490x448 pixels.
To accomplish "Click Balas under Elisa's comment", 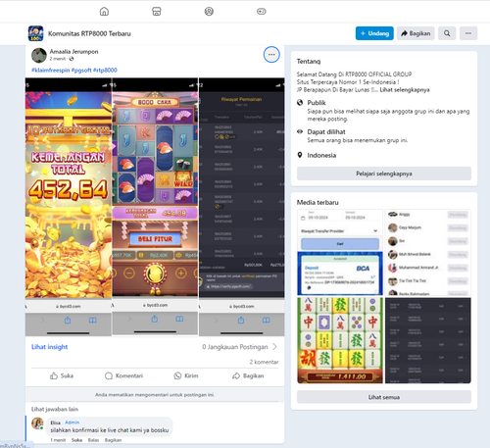I will pyautogui.click(x=93, y=440).
